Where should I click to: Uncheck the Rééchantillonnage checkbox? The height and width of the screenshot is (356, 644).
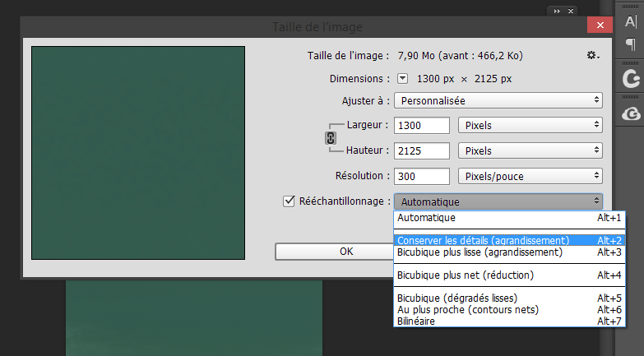coord(289,201)
